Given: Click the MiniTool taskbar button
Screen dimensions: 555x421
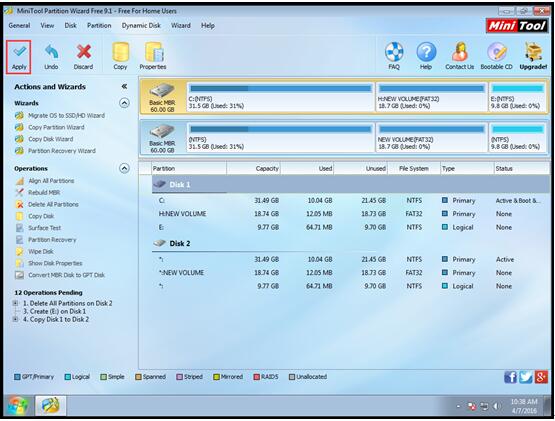Looking at the screenshot, I should click(x=50, y=405).
